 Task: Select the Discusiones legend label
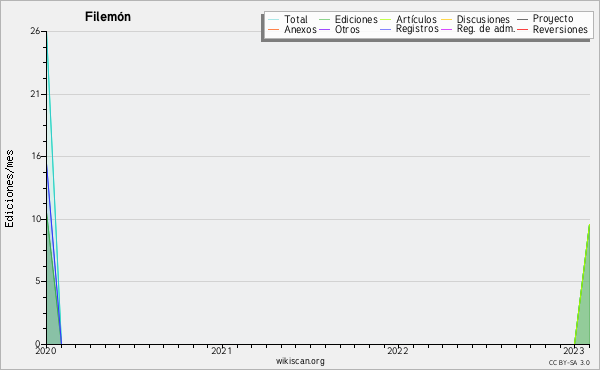(x=483, y=19)
